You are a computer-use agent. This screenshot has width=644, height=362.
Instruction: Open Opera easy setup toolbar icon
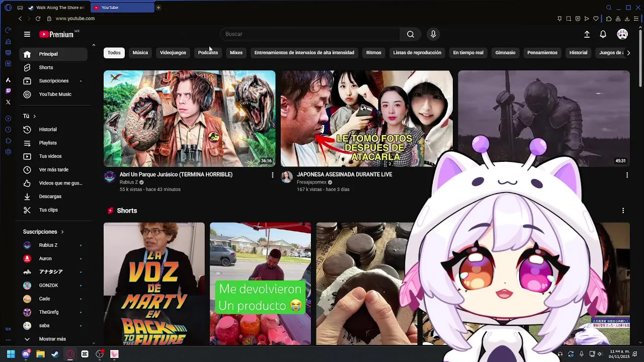(x=636, y=19)
